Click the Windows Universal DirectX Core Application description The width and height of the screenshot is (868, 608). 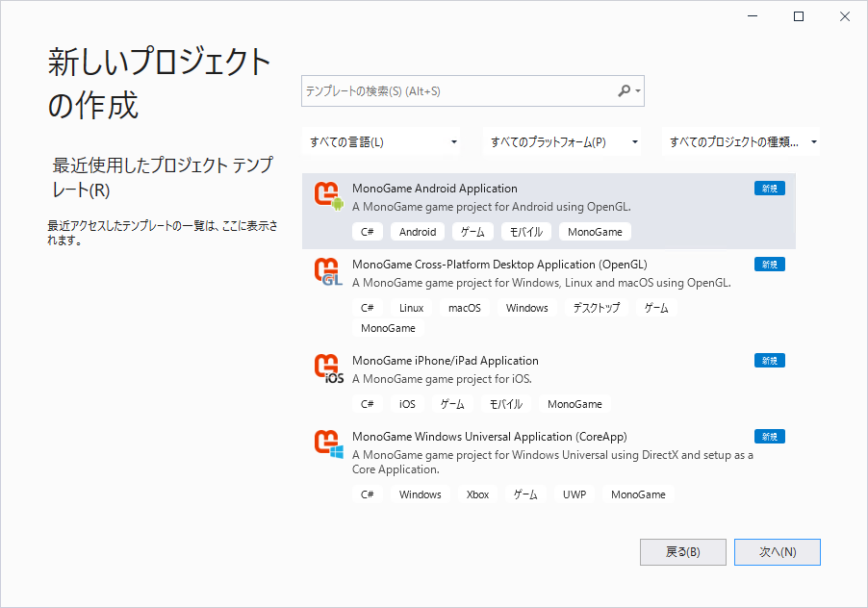(552, 462)
